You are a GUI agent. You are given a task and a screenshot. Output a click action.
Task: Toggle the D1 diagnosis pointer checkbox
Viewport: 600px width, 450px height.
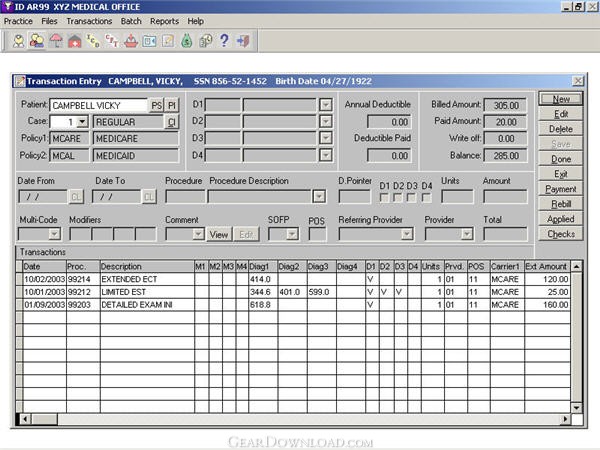[x=384, y=197]
